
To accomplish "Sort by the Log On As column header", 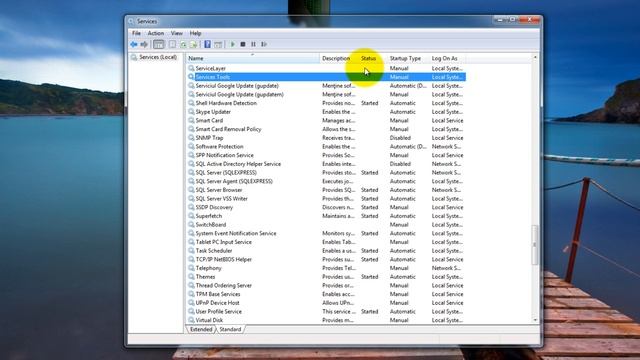I will [x=447, y=58].
